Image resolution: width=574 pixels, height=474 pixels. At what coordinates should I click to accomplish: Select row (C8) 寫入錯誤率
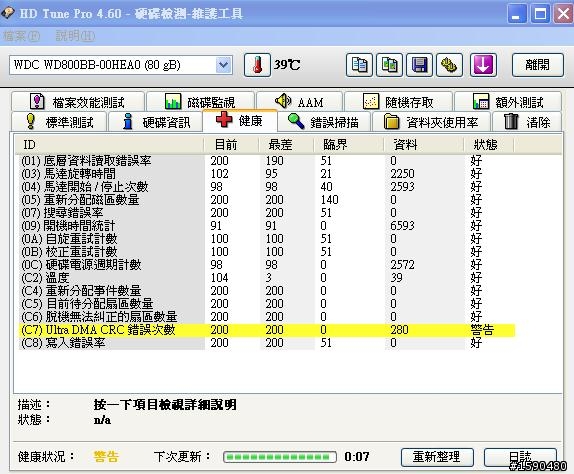[267, 343]
